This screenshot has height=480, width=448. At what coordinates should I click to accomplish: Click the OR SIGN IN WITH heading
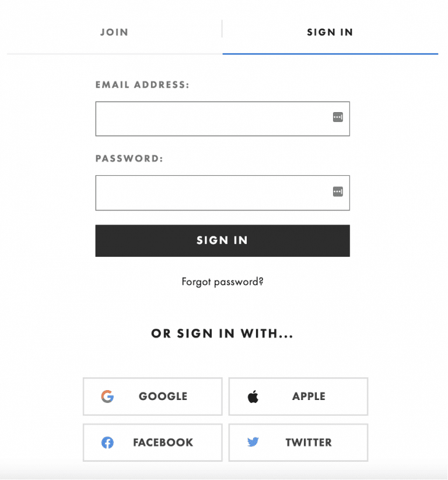tap(222, 333)
